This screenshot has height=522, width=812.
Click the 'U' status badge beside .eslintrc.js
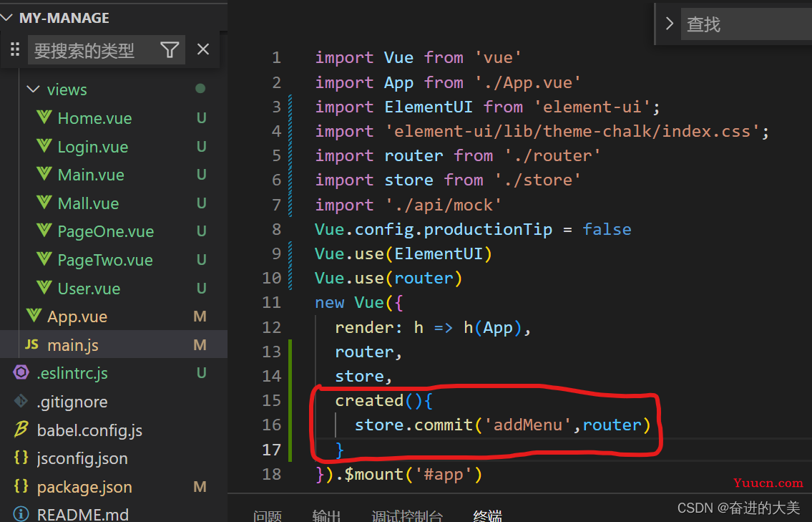[202, 373]
